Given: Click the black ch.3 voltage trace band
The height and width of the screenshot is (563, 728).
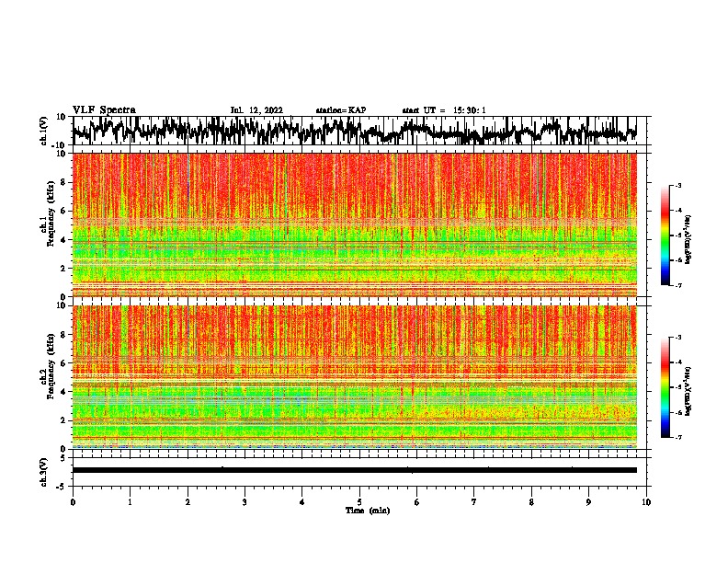Looking at the screenshot, I should [x=355, y=470].
